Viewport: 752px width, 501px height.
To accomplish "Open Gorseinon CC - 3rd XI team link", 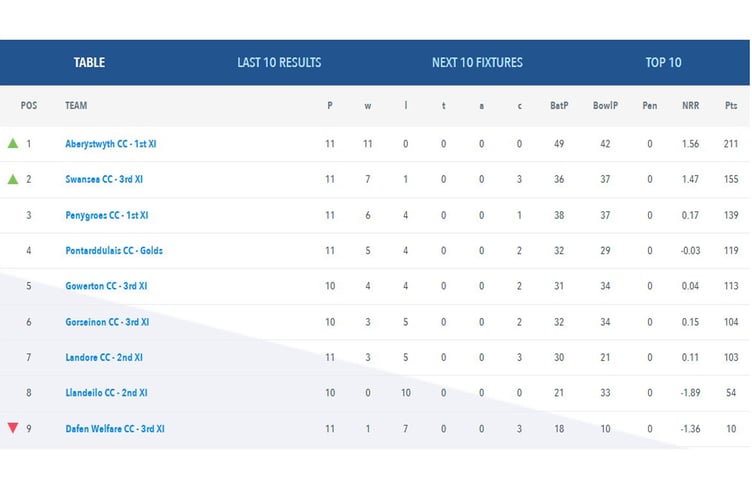I will point(107,322).
